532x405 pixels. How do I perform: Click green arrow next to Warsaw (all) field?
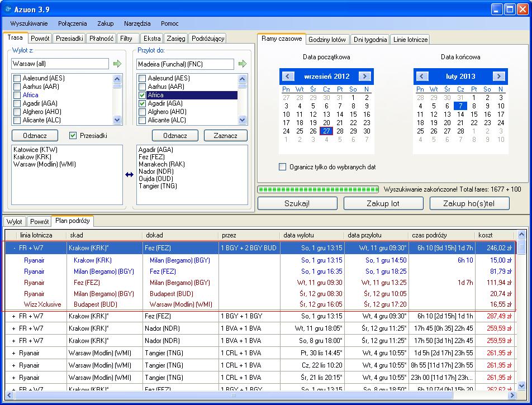pos(117,64)
